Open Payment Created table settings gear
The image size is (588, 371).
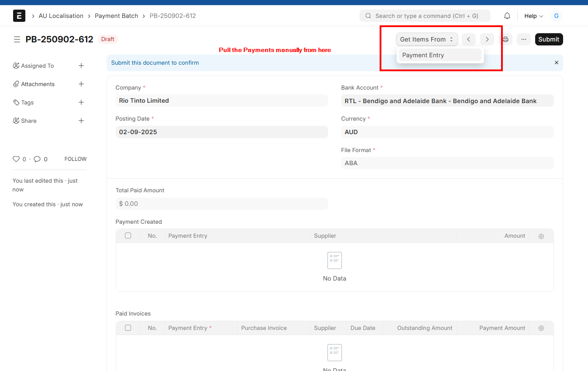(x=541, y=236)
